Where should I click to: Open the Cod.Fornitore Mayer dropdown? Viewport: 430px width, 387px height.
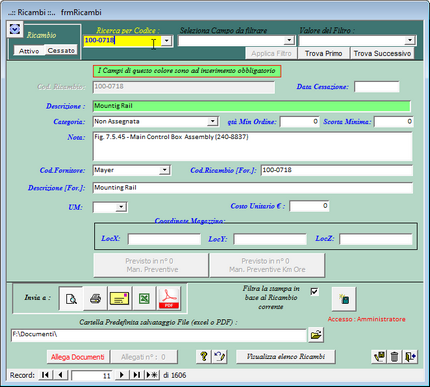(x=164, y=170)
